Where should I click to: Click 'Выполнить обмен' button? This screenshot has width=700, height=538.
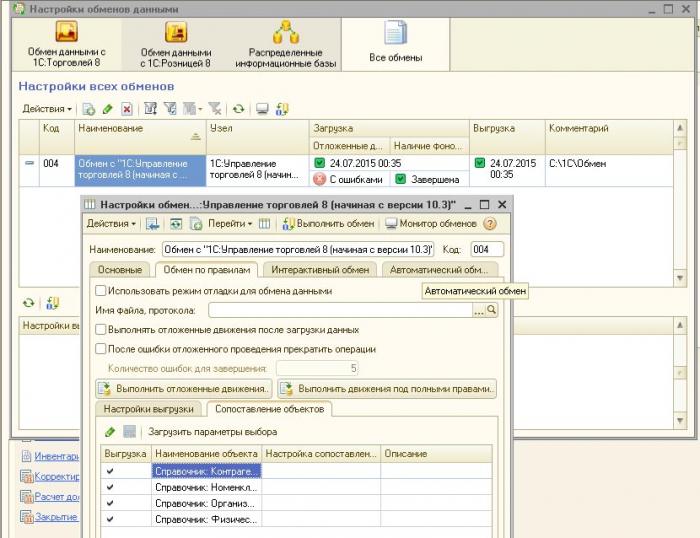328,224
